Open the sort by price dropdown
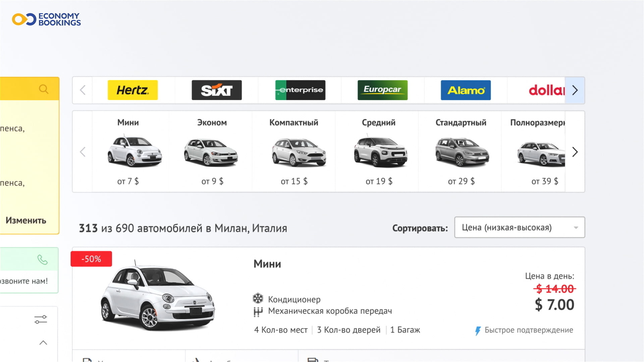The width and height of the screenshot is (644, 362). [519, 228]
